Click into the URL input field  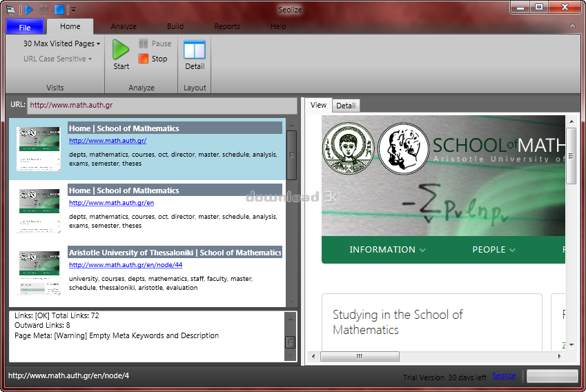click(x=162, y=106)
